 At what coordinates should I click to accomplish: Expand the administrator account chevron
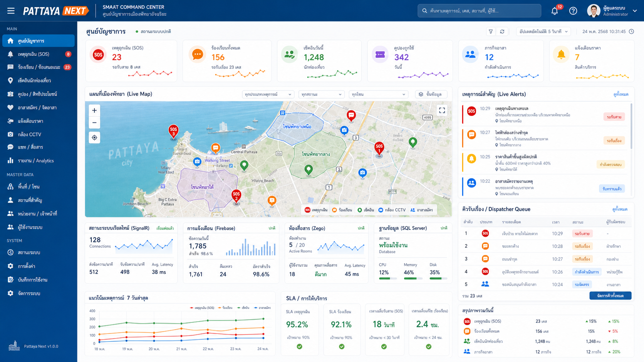click(x=635, y=11)
